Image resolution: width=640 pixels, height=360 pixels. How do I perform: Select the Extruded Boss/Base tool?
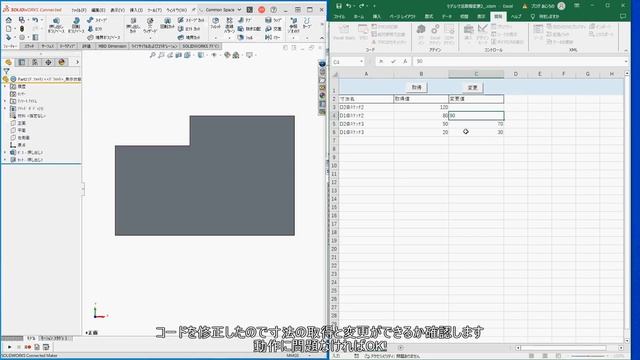(x=56, y=25)
